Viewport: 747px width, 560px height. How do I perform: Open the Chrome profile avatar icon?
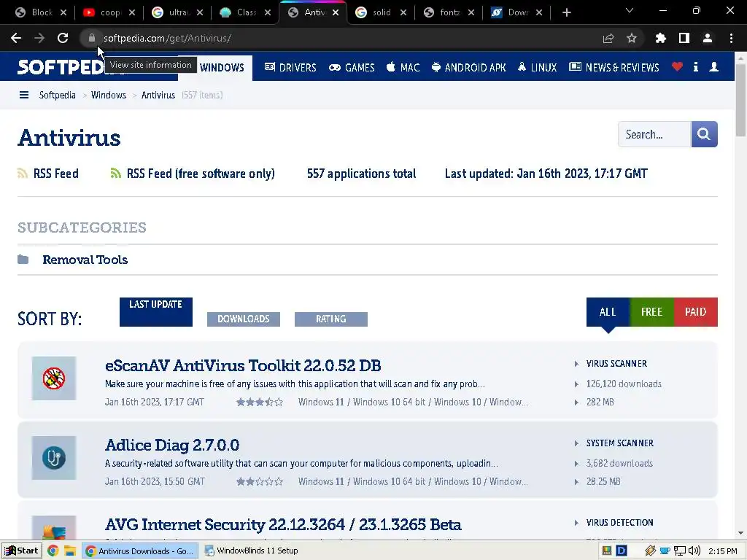(708, 38)
